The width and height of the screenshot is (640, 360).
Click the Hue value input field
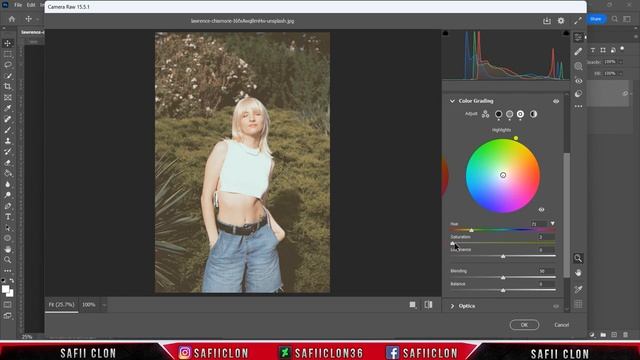(539, 224)
